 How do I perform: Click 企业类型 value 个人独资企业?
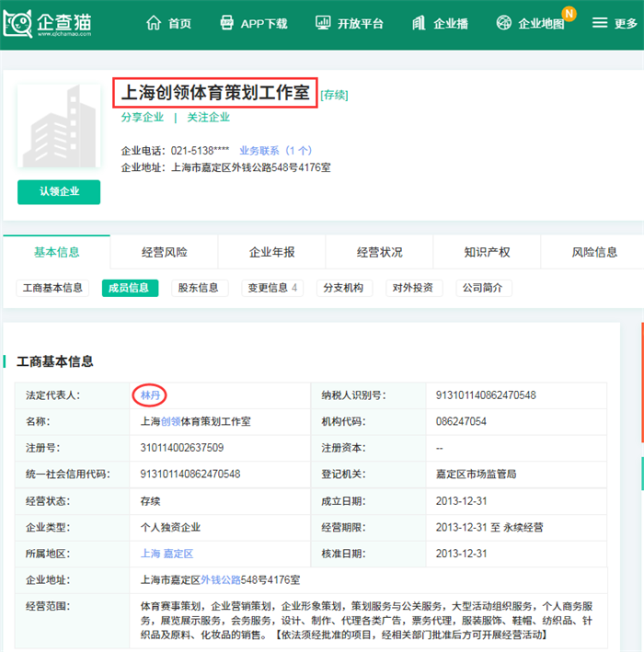pos(170,527)
